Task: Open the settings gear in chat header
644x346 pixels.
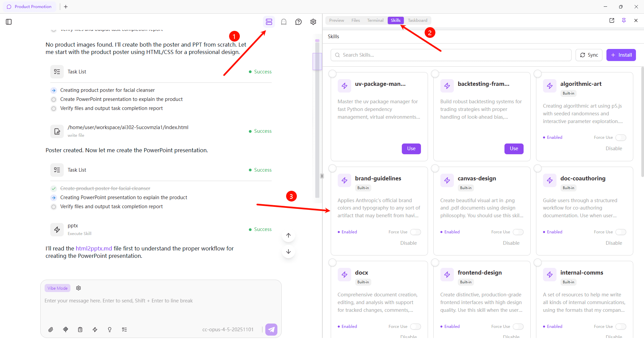Action: (x=313, y=22)
